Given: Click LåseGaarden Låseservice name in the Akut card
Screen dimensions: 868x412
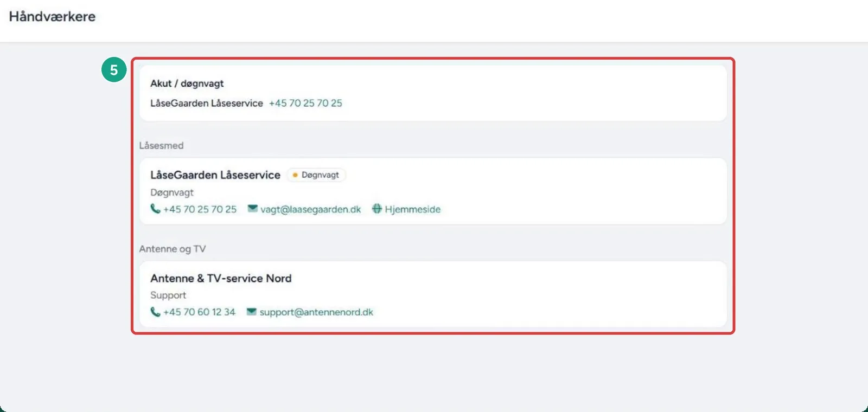Looking at the screenshot, I should (x=206, y=103).
